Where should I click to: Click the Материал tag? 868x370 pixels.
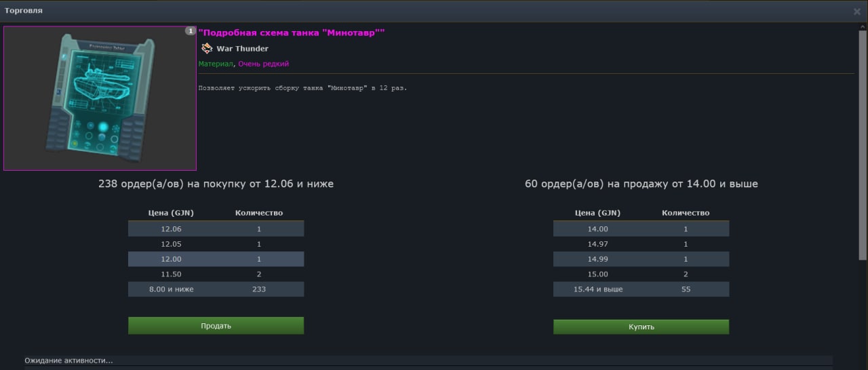pyautogui.click(x=216, y=64)
